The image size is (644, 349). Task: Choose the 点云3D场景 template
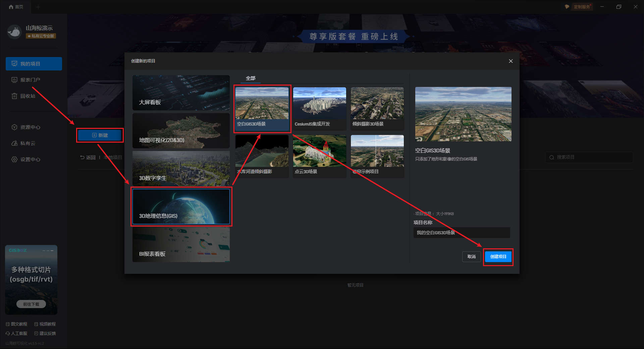(x=320, y=156)
